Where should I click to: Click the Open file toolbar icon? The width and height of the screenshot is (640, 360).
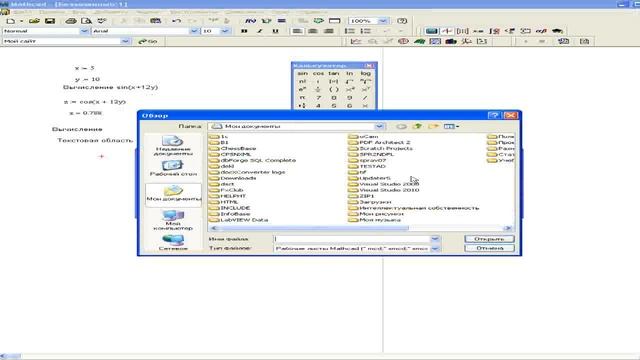click(34, 21)
